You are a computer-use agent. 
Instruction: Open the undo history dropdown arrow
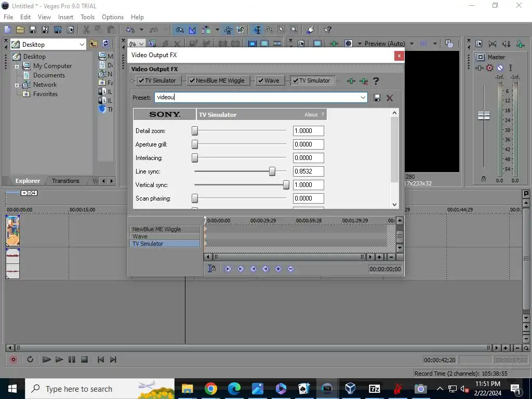coord(141,30)
